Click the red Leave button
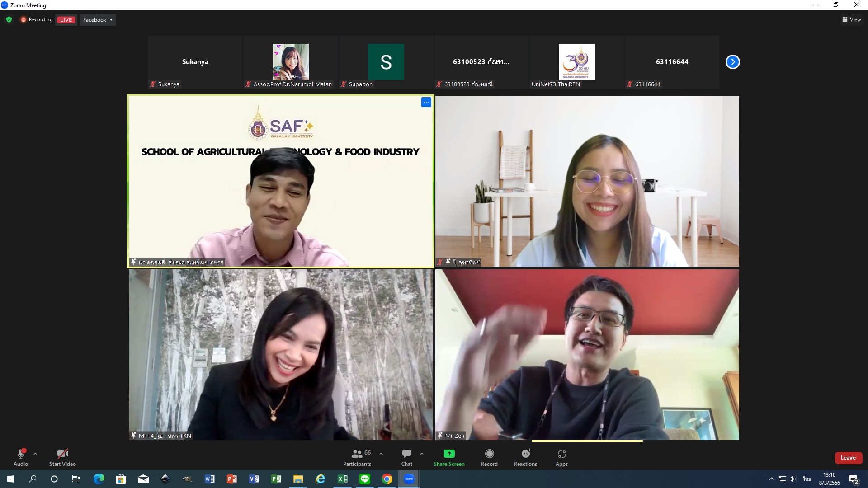Image resolution: width=868 pixels, height=488 pixels. click(848, 458)
